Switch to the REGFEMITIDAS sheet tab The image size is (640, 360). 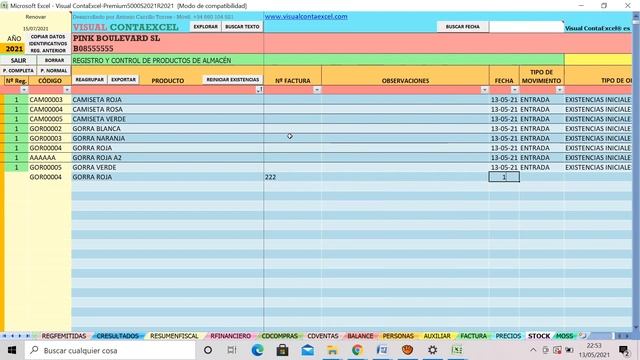pyautogui.click(x=64, y=336)
